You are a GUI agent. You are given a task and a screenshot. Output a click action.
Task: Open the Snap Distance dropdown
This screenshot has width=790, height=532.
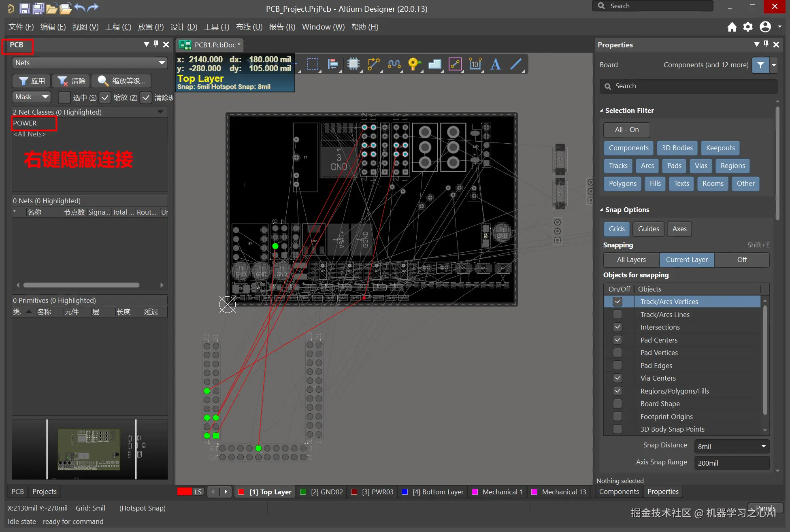[x=763, y=446]
